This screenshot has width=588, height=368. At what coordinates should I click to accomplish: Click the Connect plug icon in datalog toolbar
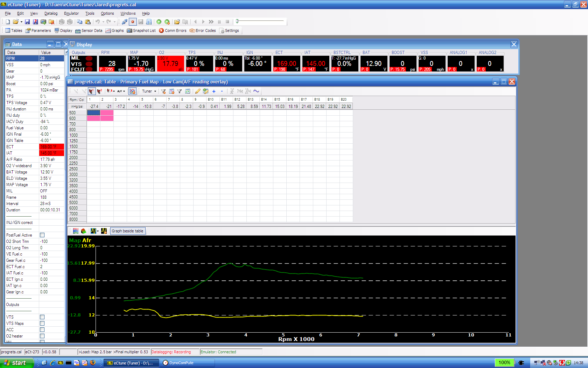[x=125, y=22]
